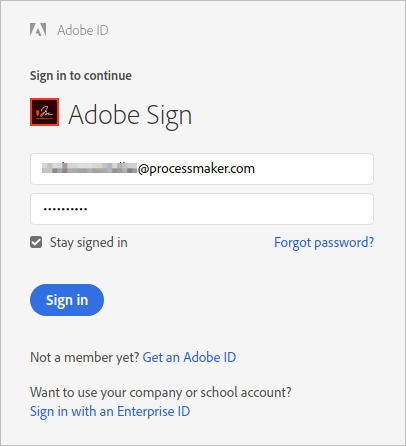Screen dimensions: 406x446
Task: Focus the email address input field
Action: (202, 169)
